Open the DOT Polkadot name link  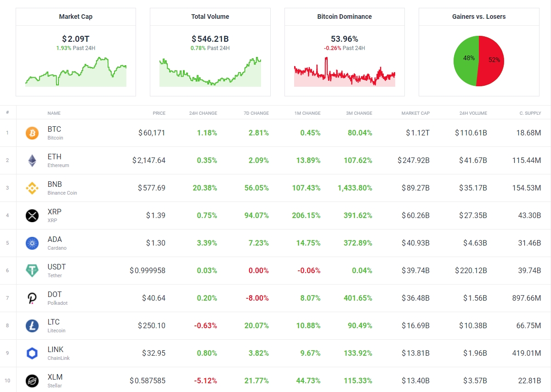[x=54, y=295]
